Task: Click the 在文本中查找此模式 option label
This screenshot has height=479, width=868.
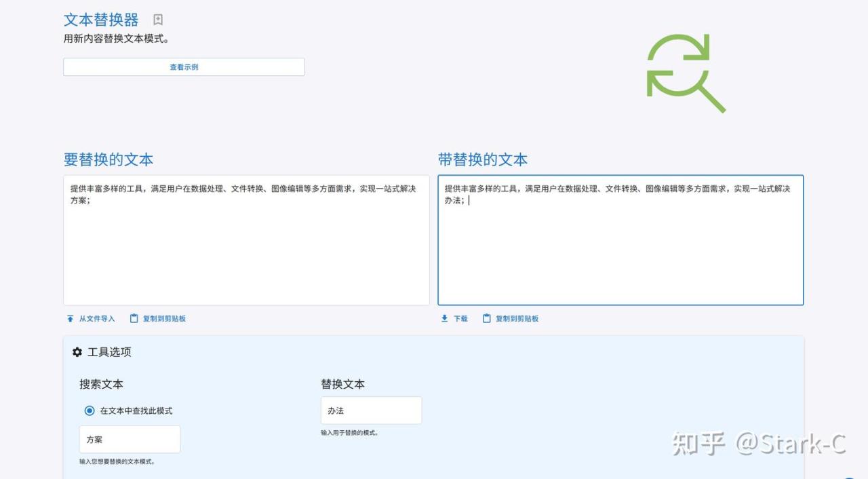Action: pyautogui.click(x=136, y=410)
